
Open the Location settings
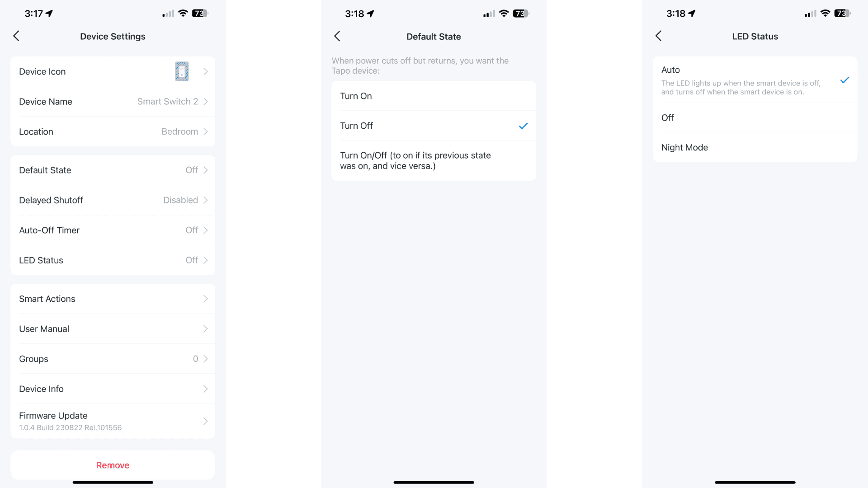[113, 131]
